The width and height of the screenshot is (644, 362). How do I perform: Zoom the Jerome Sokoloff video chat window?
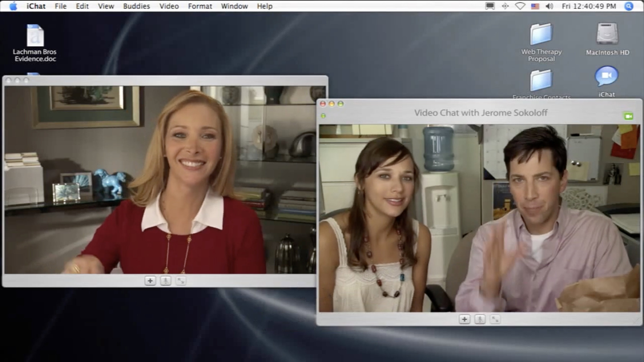pyautogui.click(x=341, y=104)
